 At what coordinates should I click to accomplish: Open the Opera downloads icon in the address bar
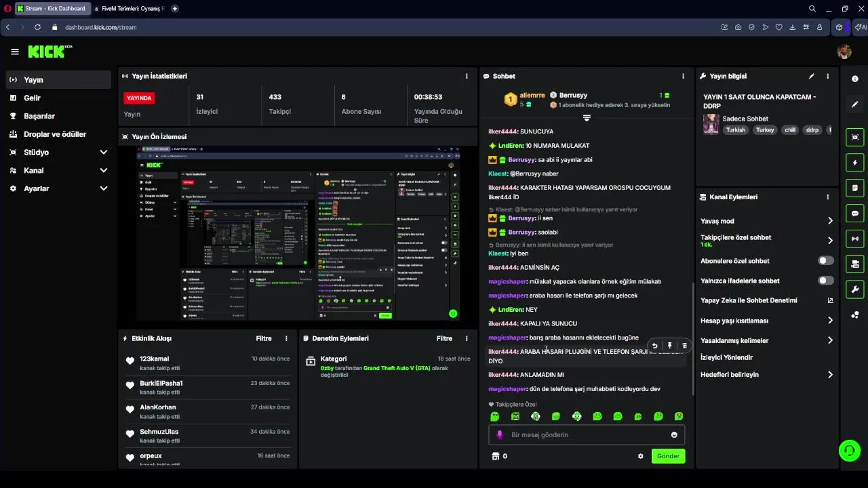point(792,27)
